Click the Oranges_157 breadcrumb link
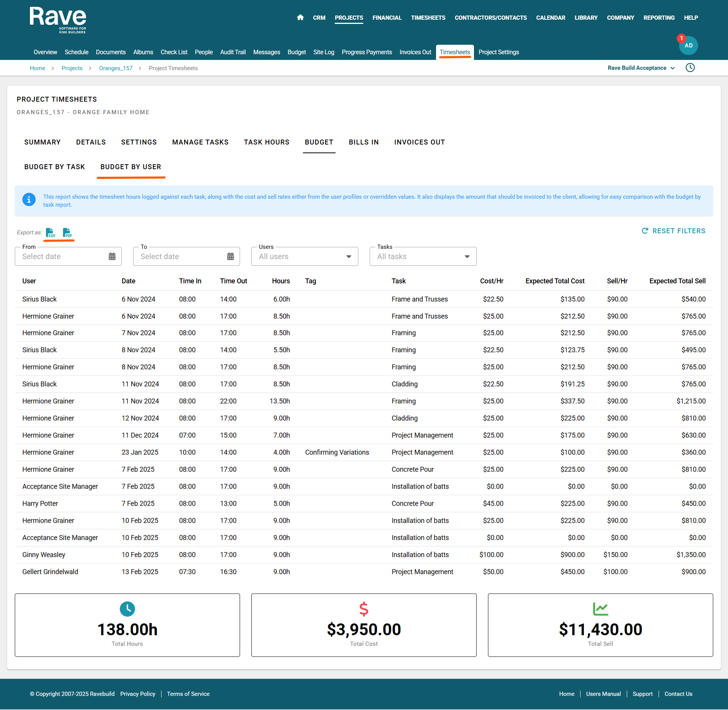728x710 pixels. coord(116,68)
